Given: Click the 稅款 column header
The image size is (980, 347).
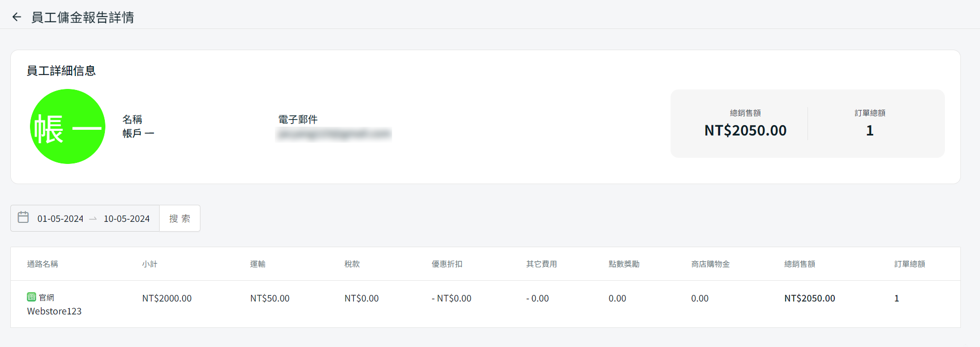Looking at the screenshot, I should [x=352, y=264].
